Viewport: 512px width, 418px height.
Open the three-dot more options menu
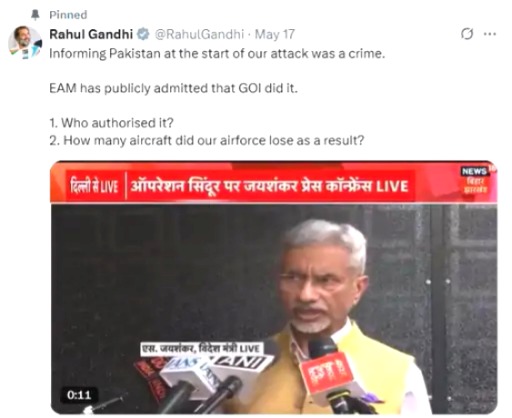tap(489, 34)
